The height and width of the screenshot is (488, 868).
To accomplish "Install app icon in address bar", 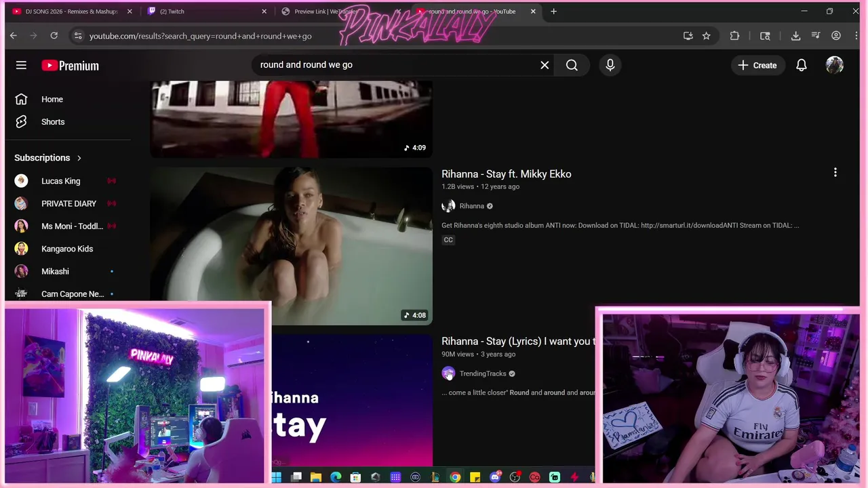I will [x=688, y=36].
